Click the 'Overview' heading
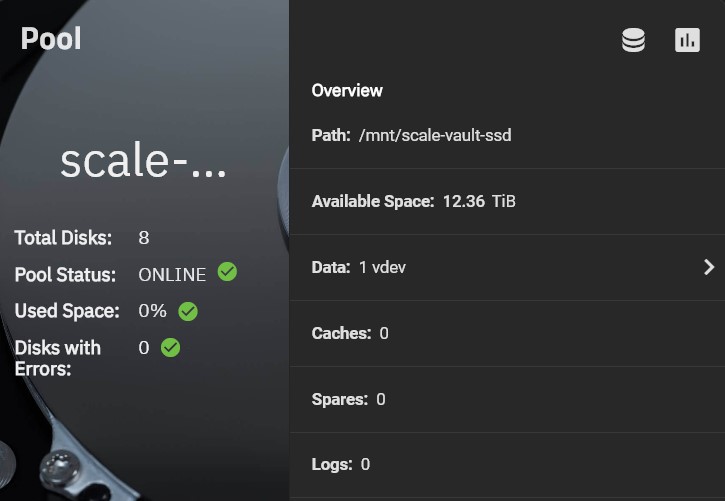Viewport: 725px width, 501px height. click(x=347, y=91)
